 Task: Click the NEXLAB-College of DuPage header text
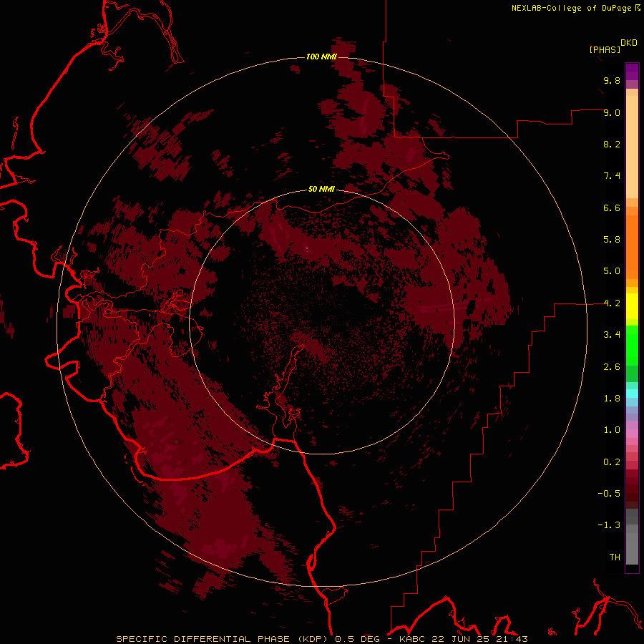[572, 8]
